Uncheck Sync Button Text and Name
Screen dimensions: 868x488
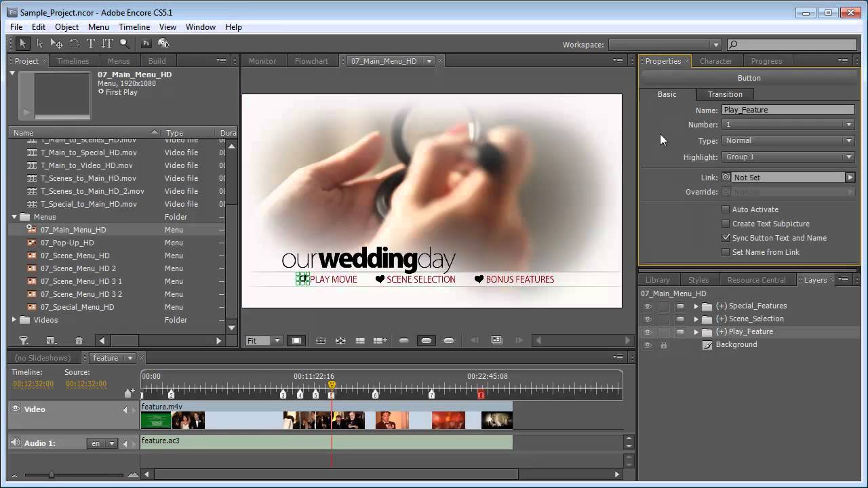[x=726, y=238]
